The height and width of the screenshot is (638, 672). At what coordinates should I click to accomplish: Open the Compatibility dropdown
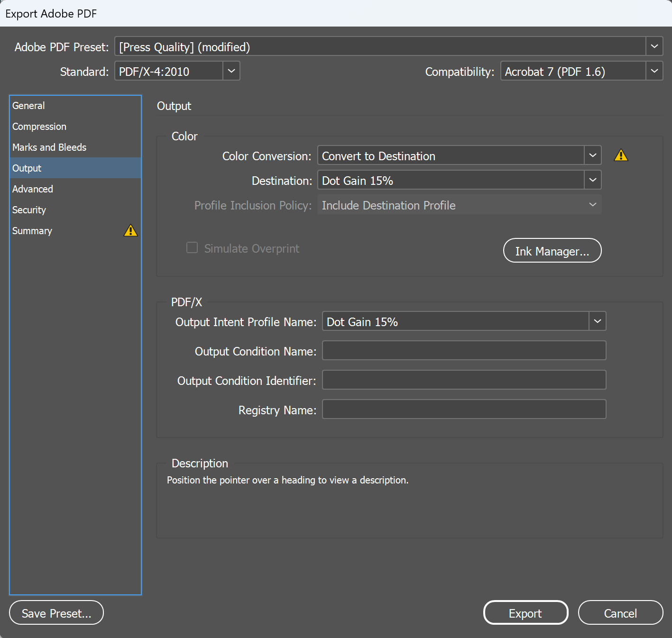(654, 71)
